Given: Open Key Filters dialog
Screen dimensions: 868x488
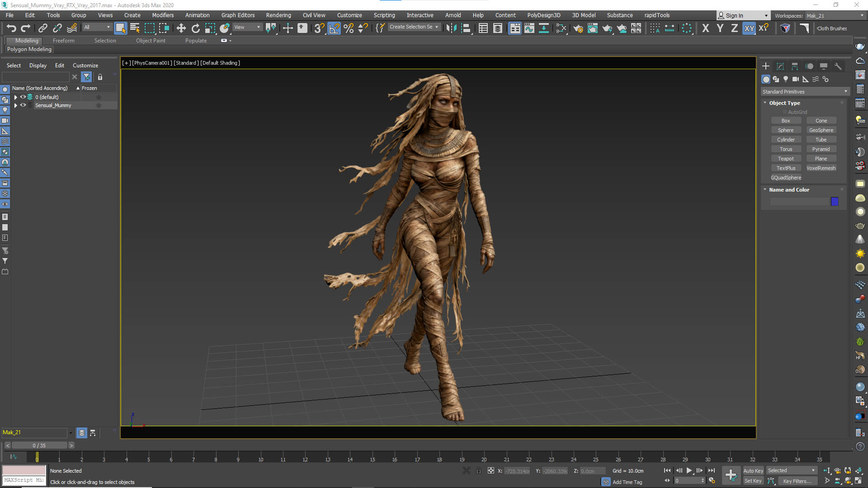Looking at the screenshot, I should pyautogui.click(x=797, y=481).
